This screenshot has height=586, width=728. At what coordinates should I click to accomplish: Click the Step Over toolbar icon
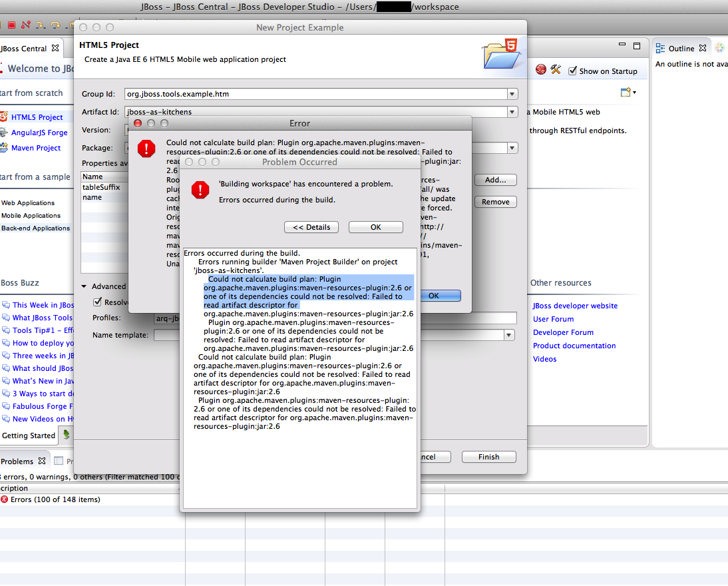pyautogui.click(x=55, y=25)
